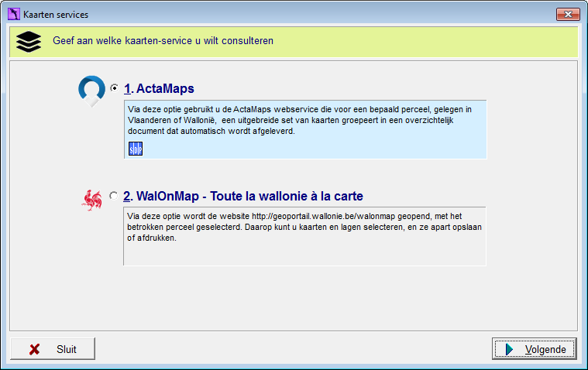Close the Kaarten services window
This screenshot has height=370, width=588.
[568, 14]
